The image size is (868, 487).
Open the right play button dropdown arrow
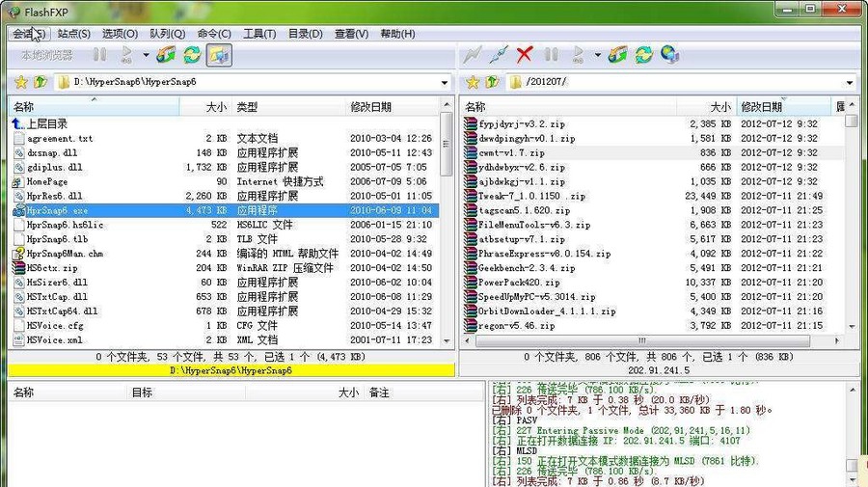click(597, 55)
